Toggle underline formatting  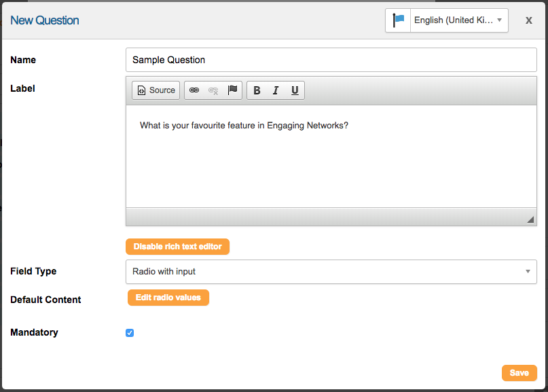295,90
